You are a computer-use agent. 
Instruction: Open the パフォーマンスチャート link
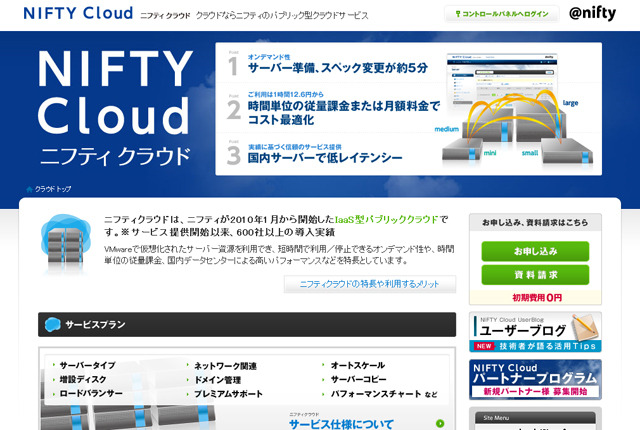click(376, 394)
